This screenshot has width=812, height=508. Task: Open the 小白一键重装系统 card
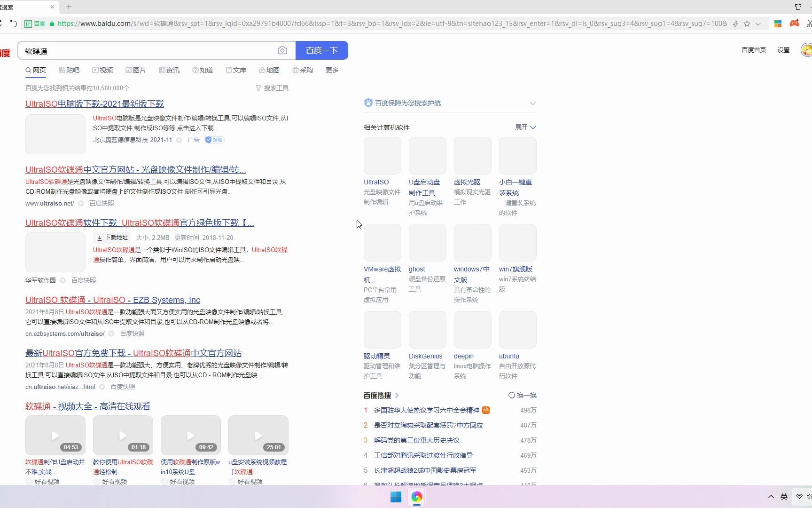[x=518, y=156]
